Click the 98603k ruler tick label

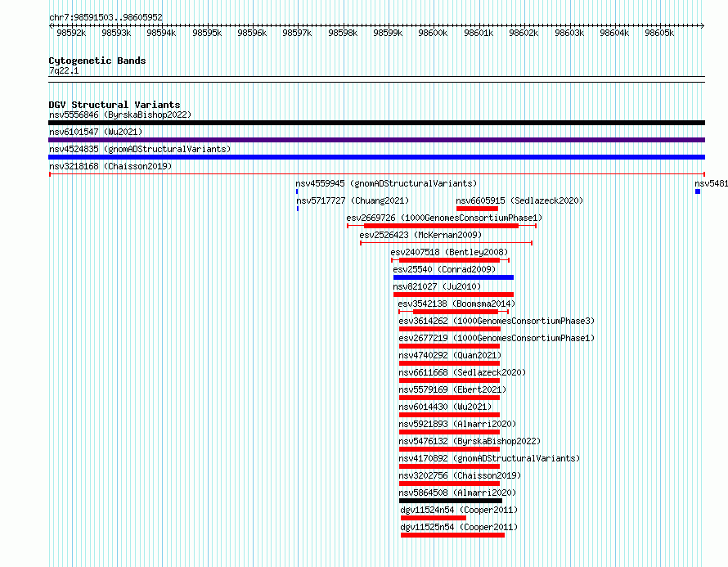point(569,33)
